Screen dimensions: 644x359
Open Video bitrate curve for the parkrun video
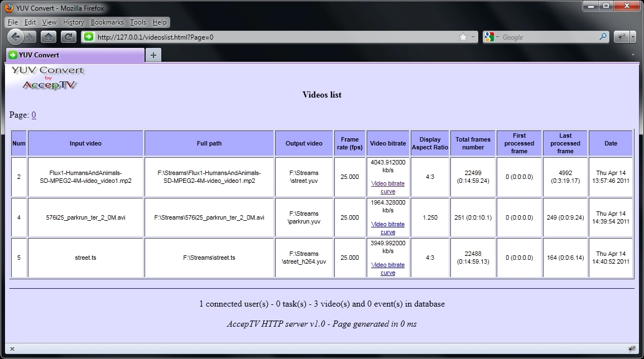388,228
